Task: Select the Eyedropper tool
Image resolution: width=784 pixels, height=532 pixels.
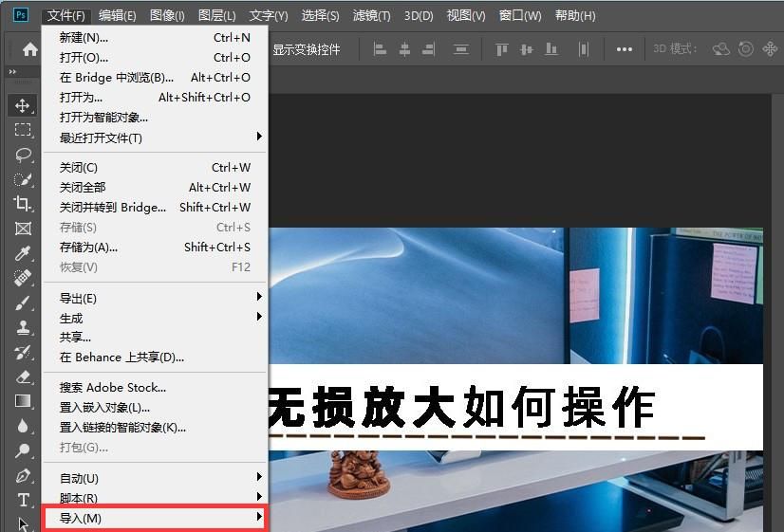Action: (23, 253)
